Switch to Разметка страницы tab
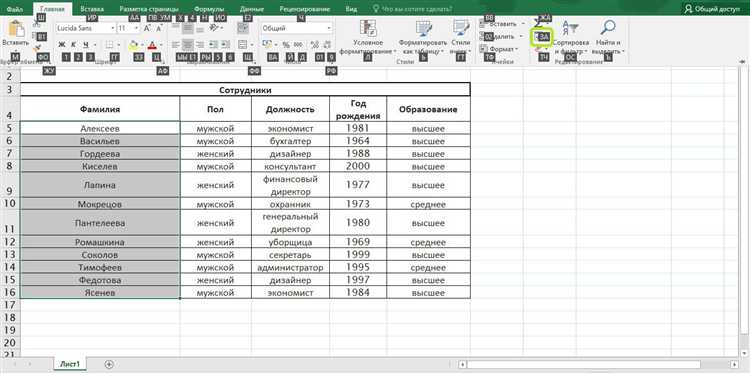 point(149,9)
